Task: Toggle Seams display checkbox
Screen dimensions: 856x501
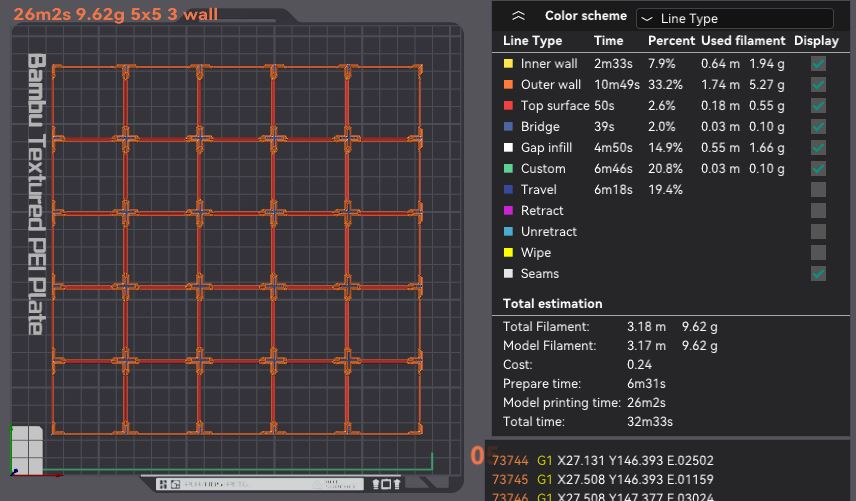Action: pos(818,274)
